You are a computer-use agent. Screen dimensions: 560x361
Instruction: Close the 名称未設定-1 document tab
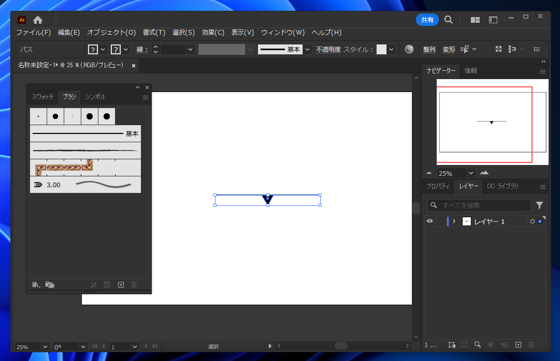tap(134, 66)
